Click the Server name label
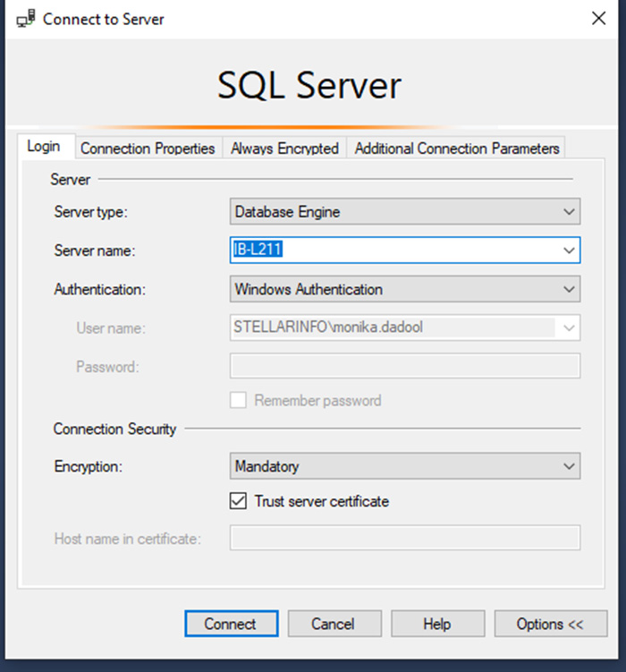 pos(95,251)
